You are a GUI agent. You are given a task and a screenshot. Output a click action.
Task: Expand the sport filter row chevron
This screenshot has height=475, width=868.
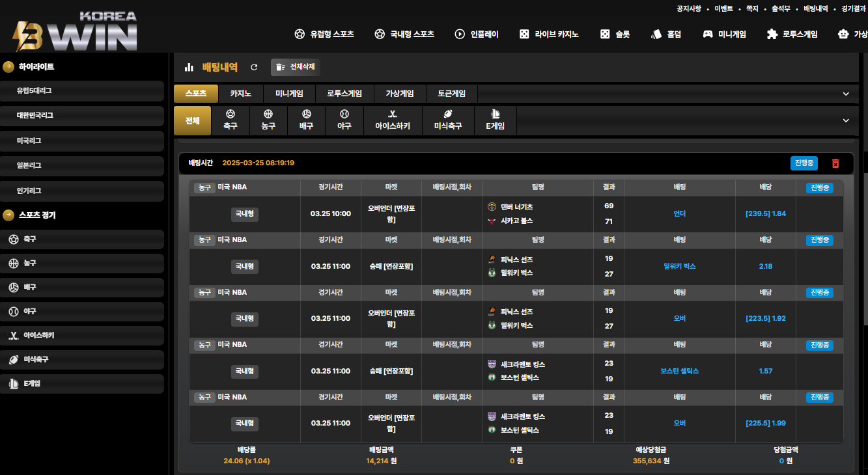[846, 120]
